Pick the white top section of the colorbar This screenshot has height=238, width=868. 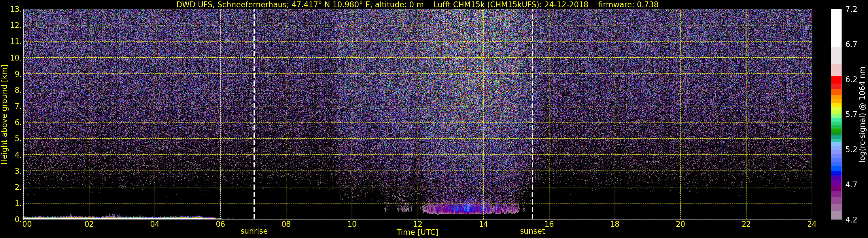[x=836, y=28]
